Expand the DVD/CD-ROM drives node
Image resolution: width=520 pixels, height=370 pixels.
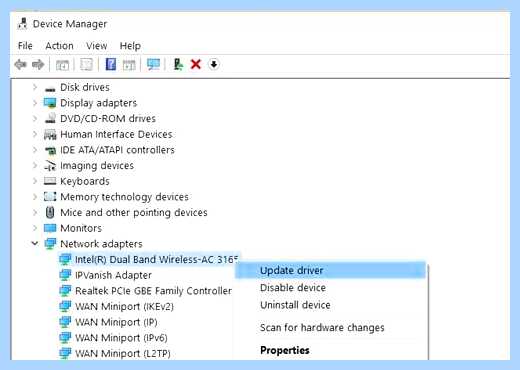(x=35, y=118)
